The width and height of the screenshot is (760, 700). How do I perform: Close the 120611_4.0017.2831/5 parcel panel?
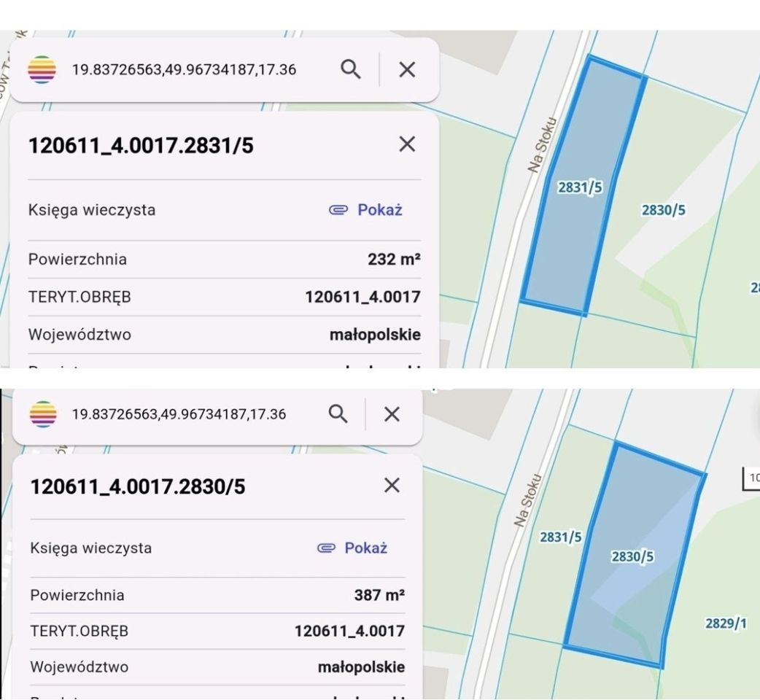pyautogui.click(x=407, y=144)
